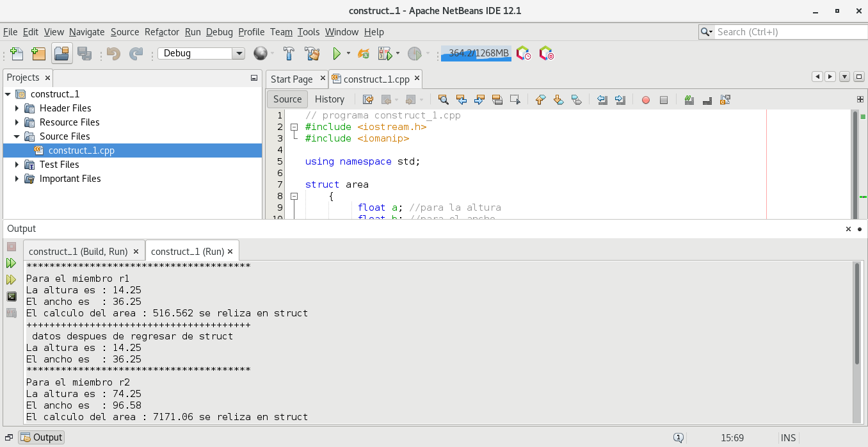Toggle the Source view button
This screenshot has width=868, height=447.
pos(287,99)
